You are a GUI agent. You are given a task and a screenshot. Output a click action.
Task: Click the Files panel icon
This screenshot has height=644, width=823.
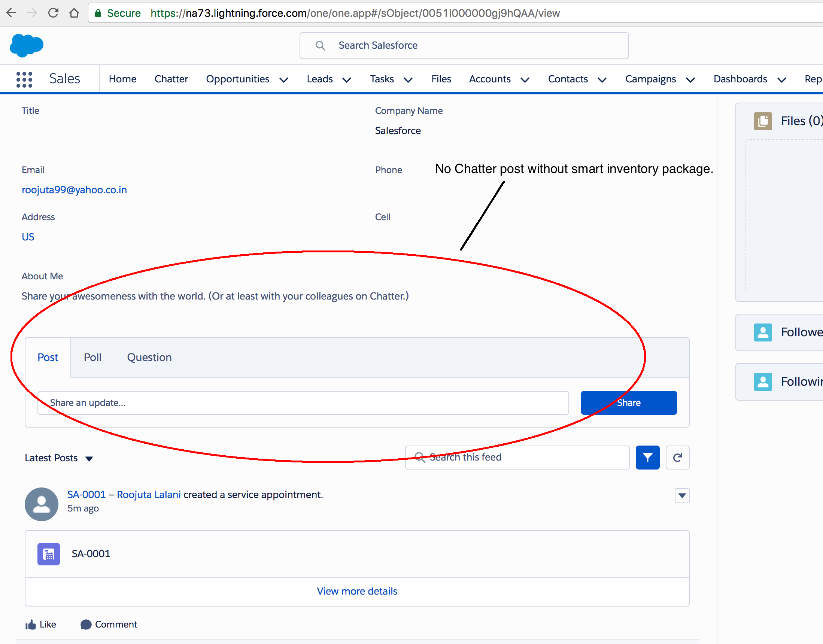(762, 121)
